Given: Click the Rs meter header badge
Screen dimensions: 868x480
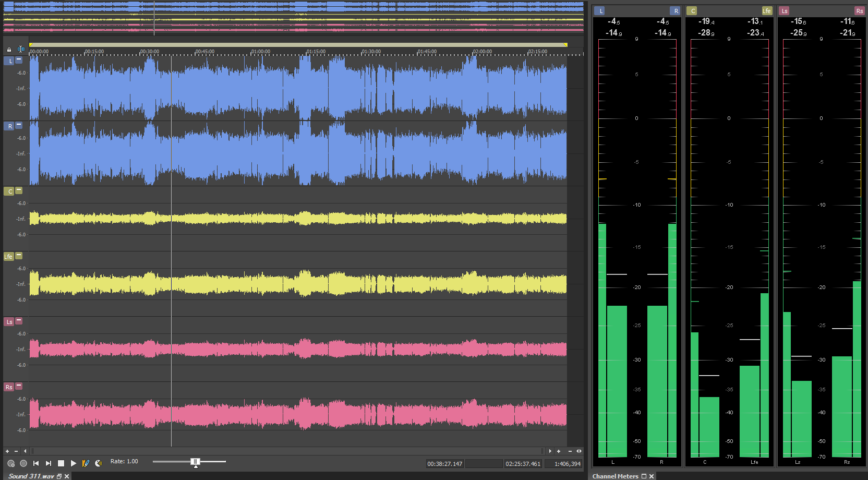Looking at the screenshot, I should click(x=859, y=11).
